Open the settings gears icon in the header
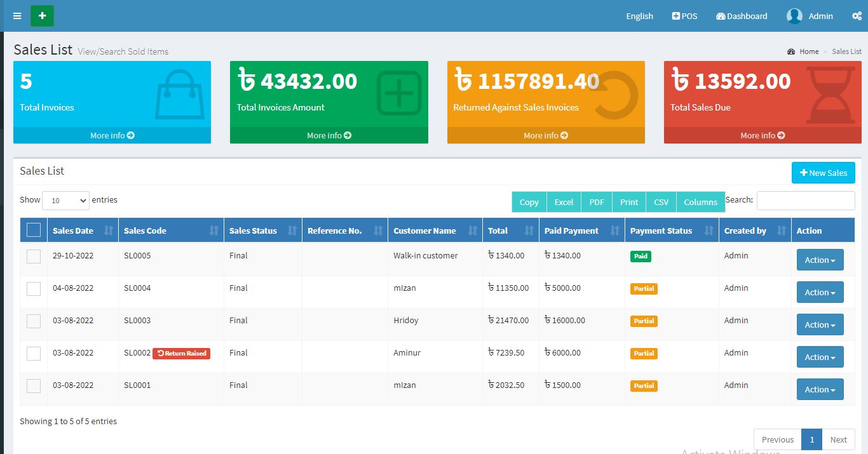Image resolution: width=868 pixels, height=454 pixels. click(x=857, y=16)
